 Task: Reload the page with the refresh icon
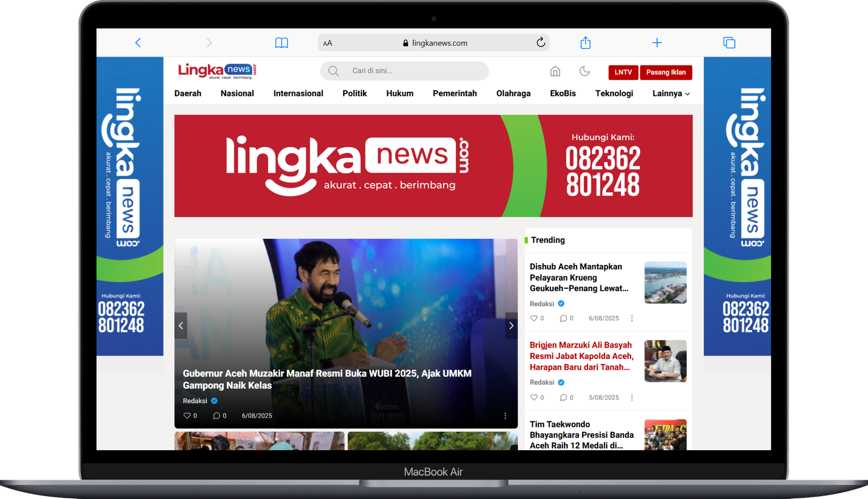click(x=540, y=42)
